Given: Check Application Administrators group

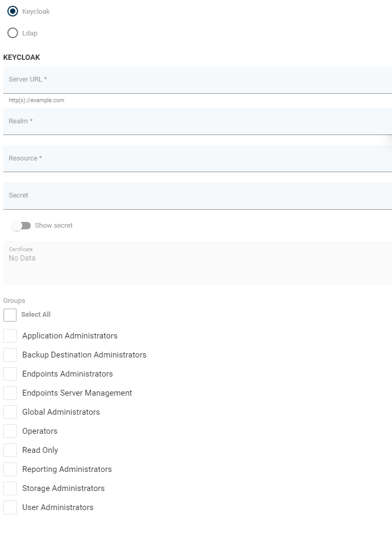Looking at the screenshot, I should tap(10, 336).
